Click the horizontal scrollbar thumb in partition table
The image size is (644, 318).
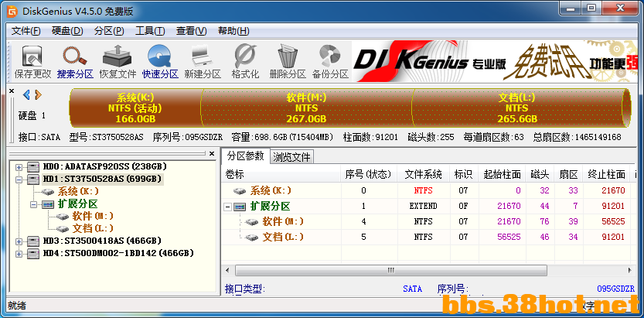pos(390,270)
